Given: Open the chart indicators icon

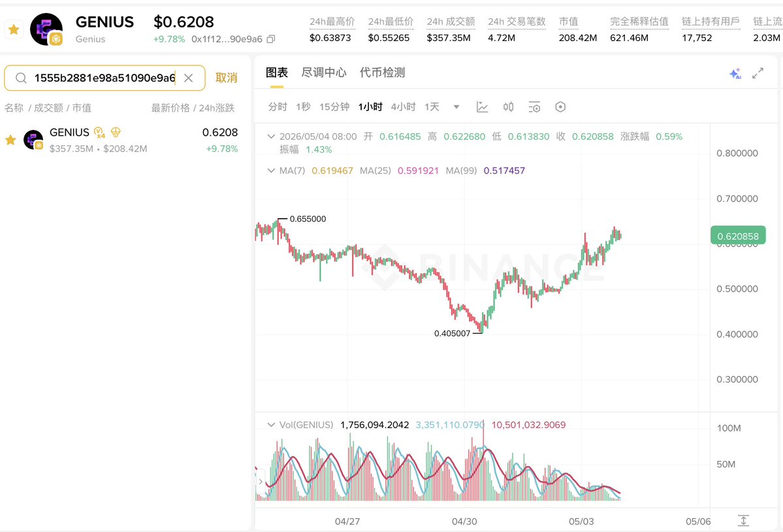Looking at the screenshot, I should 482,107.
